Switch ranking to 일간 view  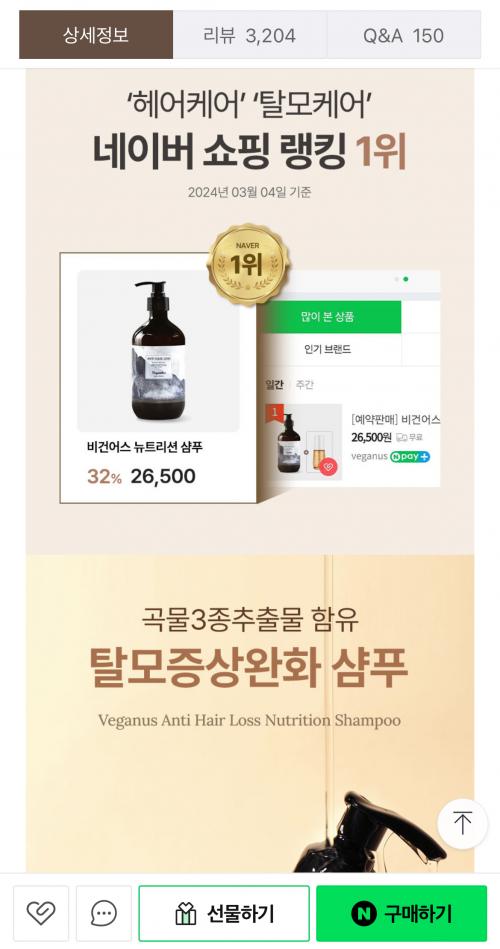[x=275, y=384]
